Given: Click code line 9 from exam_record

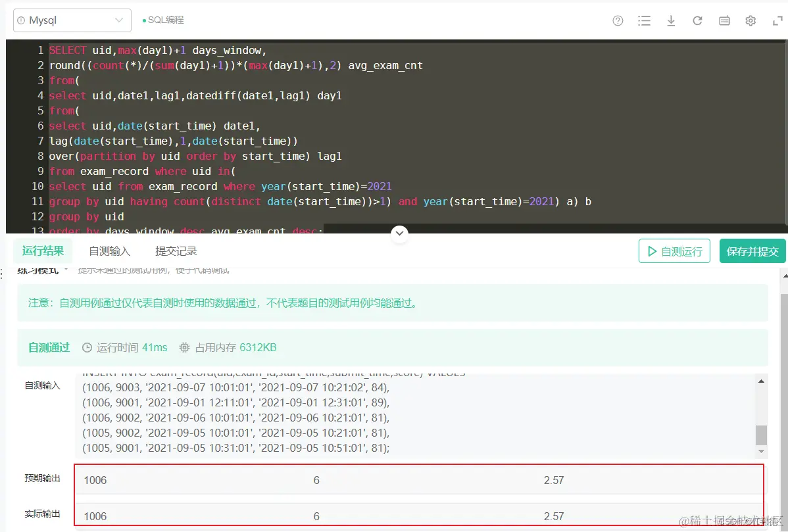Looking at the screenshot, I should 141,171.
